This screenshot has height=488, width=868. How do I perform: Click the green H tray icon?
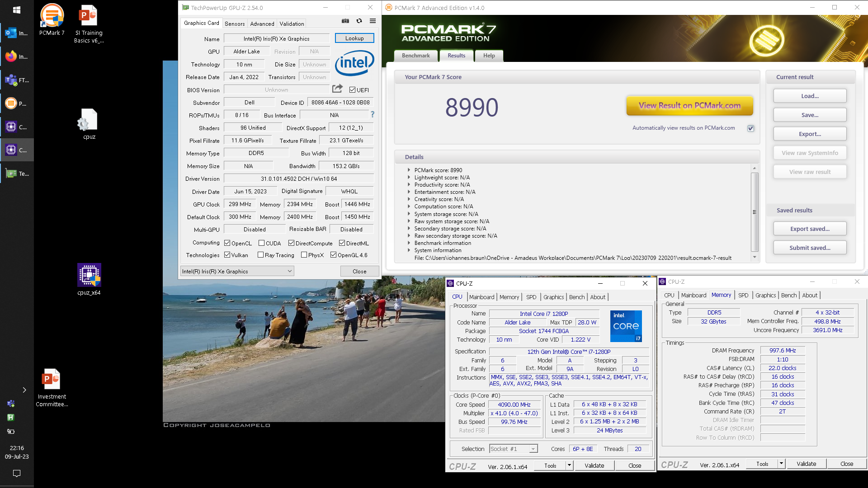[x=11, y=418]
